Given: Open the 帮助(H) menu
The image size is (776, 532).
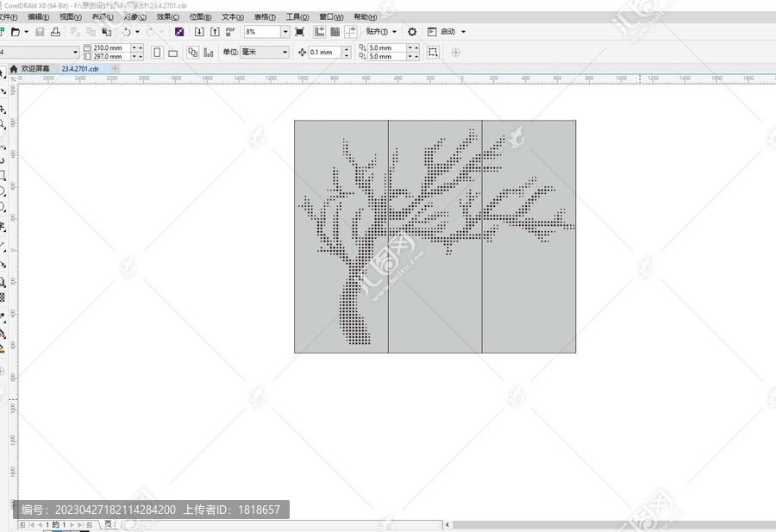Looking at the screenshot, I should coord(366,17).
